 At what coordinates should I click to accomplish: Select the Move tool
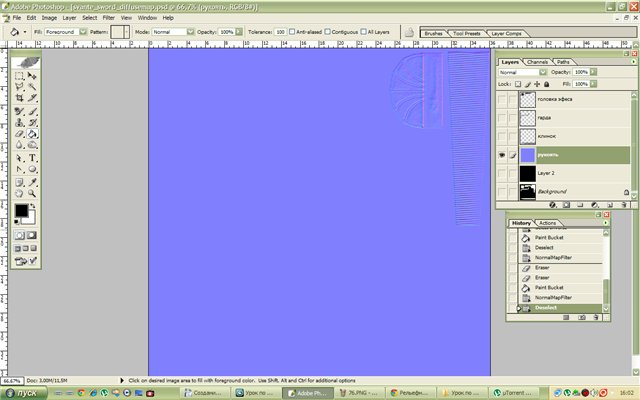pyautogui.click(x=32, y=76)
